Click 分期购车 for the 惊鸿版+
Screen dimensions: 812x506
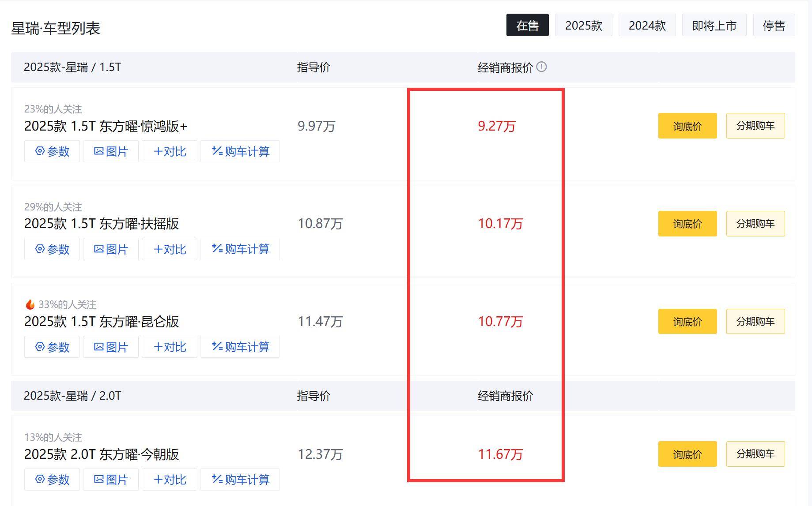(x=755, y=125)
